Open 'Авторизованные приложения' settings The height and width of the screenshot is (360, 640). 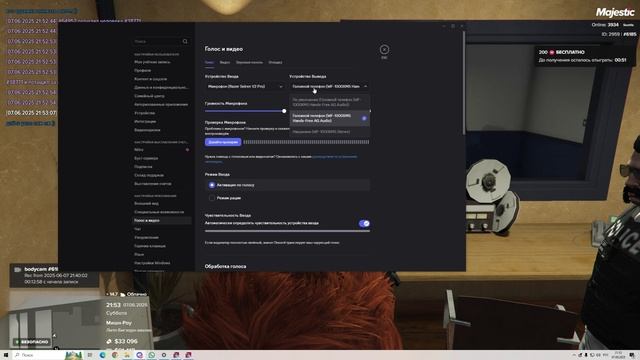pos(162,104)
